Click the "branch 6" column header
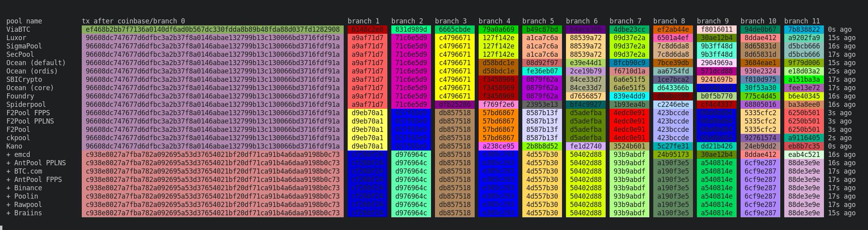Viewport: 868px width, 230px height. click(x=582, y=21)
